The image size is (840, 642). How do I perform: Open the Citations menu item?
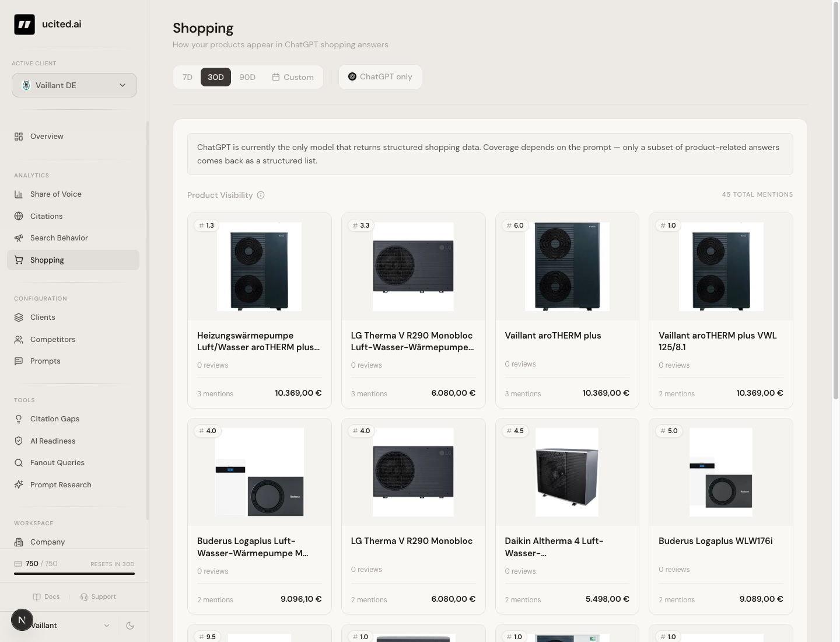[x=73, y=217]
